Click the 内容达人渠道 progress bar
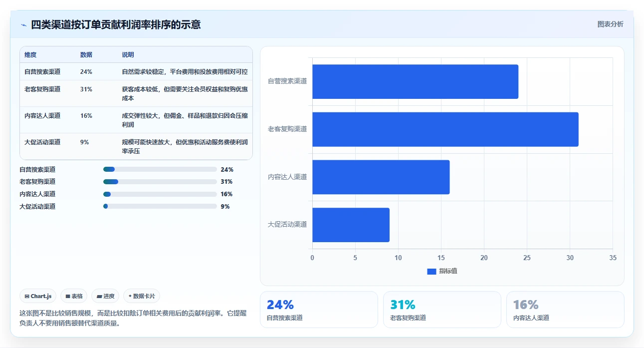The width and height of the screenshot is (644, 348). [160, 194]
